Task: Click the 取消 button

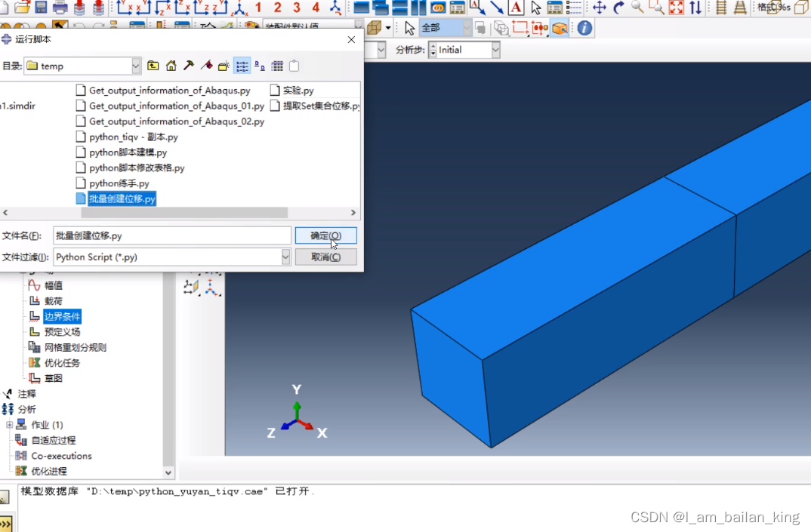Action: click(325, 257)
